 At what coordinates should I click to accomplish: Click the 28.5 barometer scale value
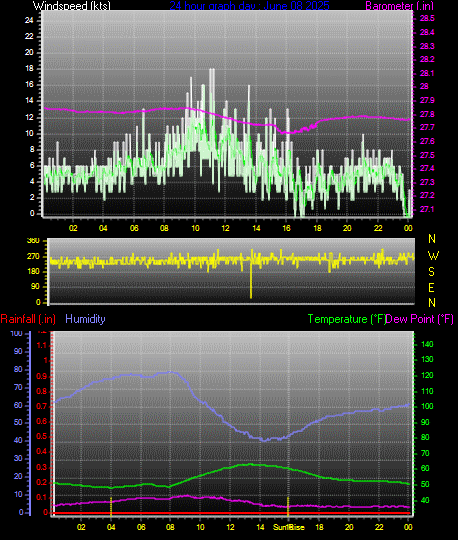[427, 19]
